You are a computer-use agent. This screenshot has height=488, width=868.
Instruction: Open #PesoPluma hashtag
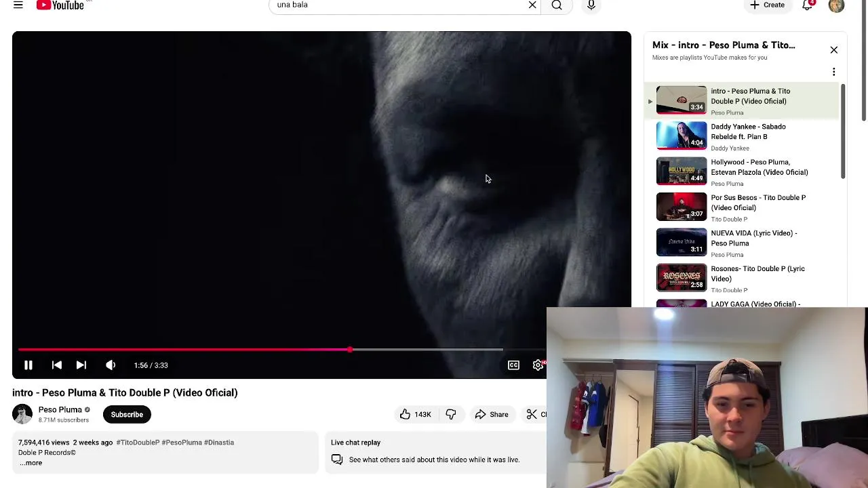[x=182, y=443]
